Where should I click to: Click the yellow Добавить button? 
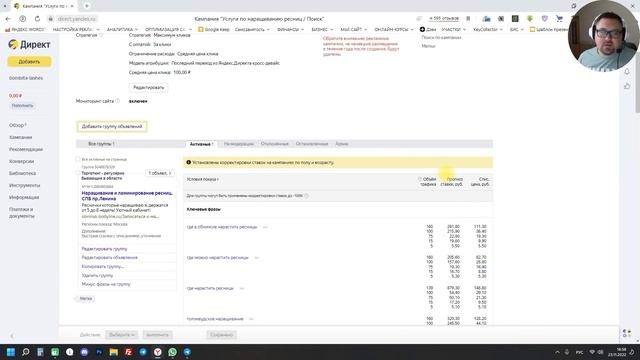pos(29,62)
